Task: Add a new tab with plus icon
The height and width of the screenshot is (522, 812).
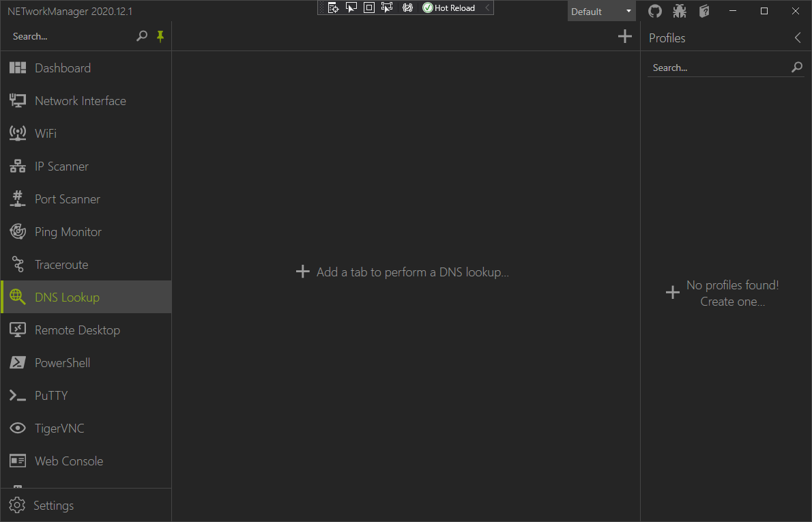Action: tap(625, 36)
